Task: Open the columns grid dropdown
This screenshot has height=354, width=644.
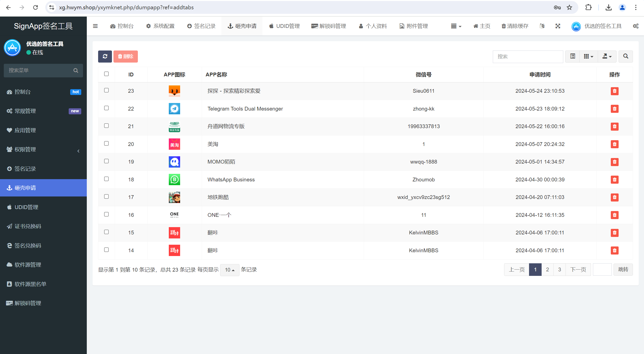Action: click(588, 56)
